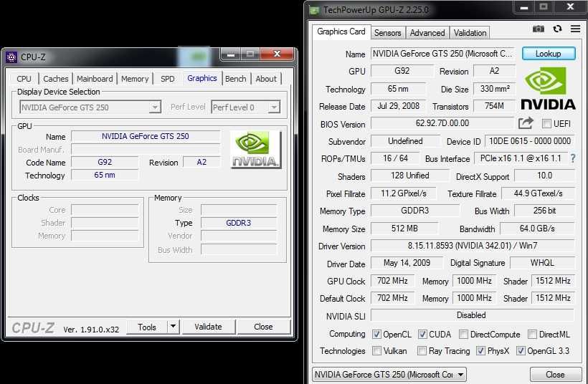The width and height of the screenshot is (588, 384).
Task: Open the GPU-Z hamburger menu
Action: 575,29
